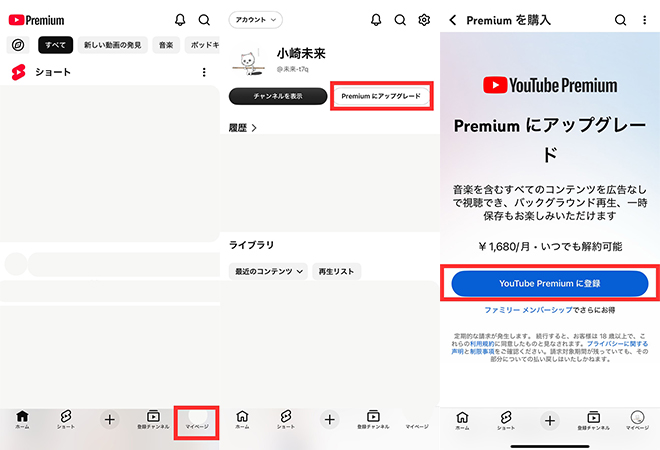Open プライバシーに関する声明 link
The height and width of the screenshot is (450, 660).
click(x=617, y=344)
